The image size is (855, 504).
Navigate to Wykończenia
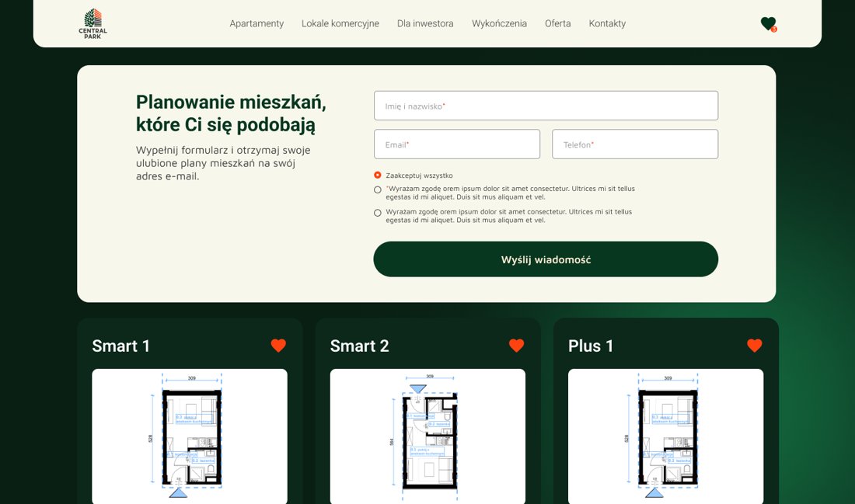(x=499, y=23)
